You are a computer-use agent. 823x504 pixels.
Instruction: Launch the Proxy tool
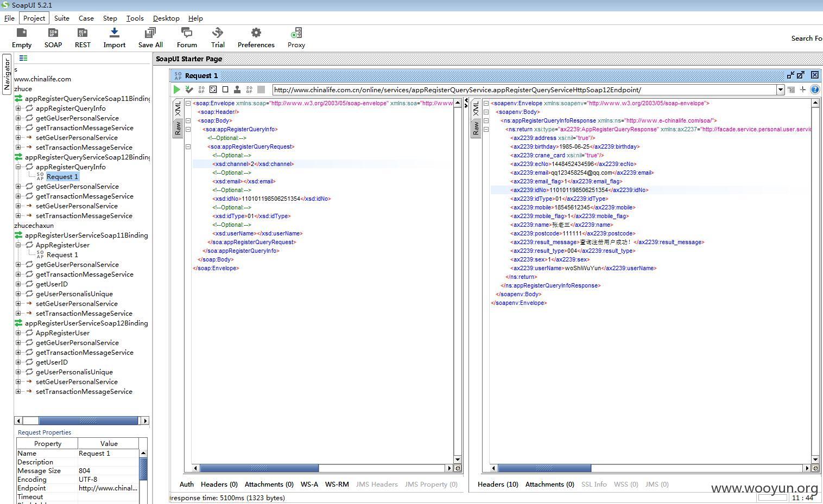point(296,38)
